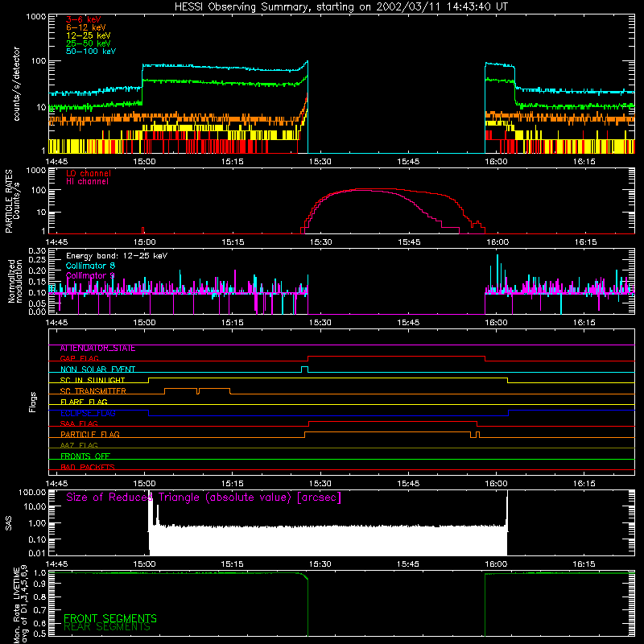Click the "FLARE_FLAG" flag label

(x=84, y=402)
